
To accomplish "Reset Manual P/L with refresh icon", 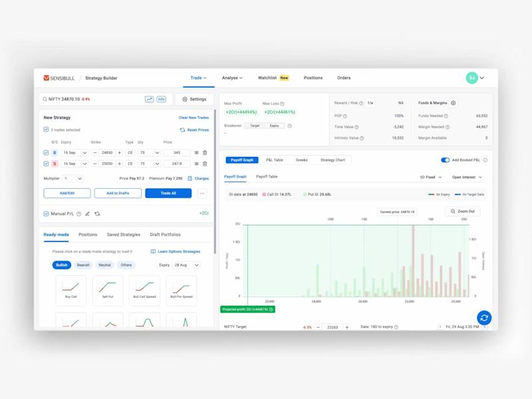I will tap(97, 213).
